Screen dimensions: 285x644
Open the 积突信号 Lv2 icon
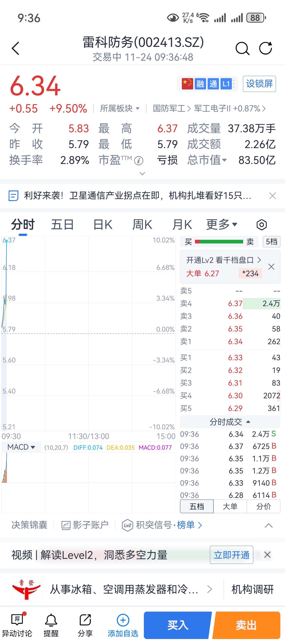[x=127, y=525]
